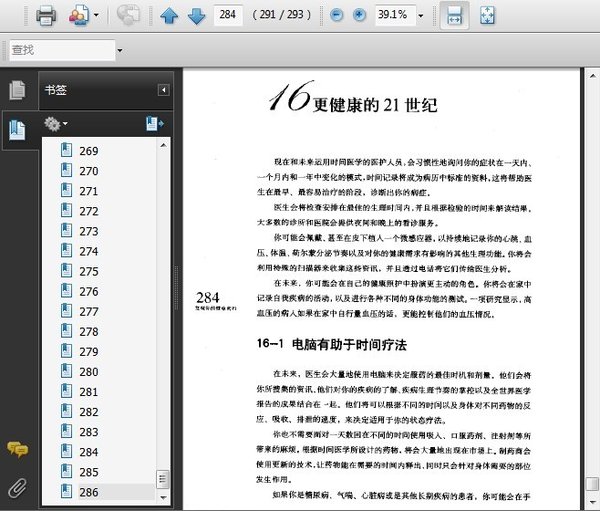Image resolution: width=600 pixels, height=511 pixels.
Task: Click the new bookmark icon
Action: [154, 124]
